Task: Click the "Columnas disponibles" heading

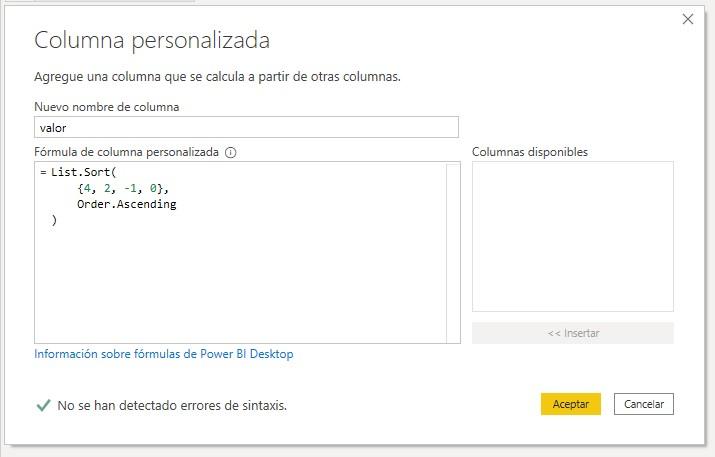Action: [x=530, y=152]
